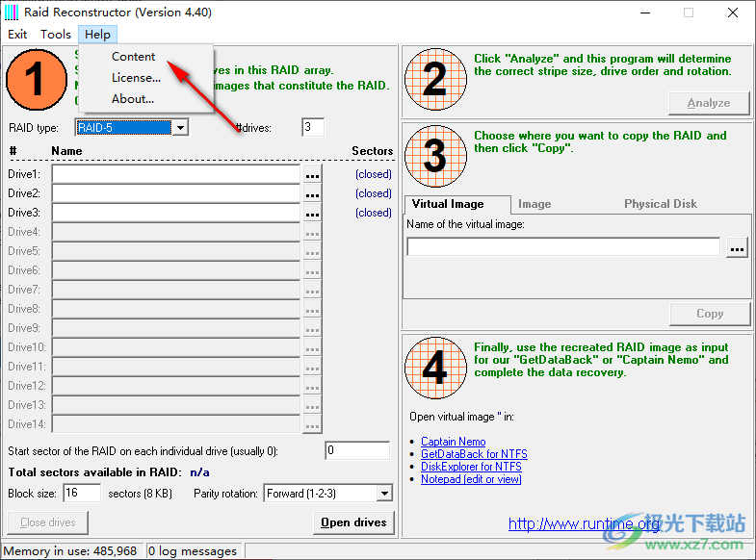Browse for the virtual image file name

(737, 247)
